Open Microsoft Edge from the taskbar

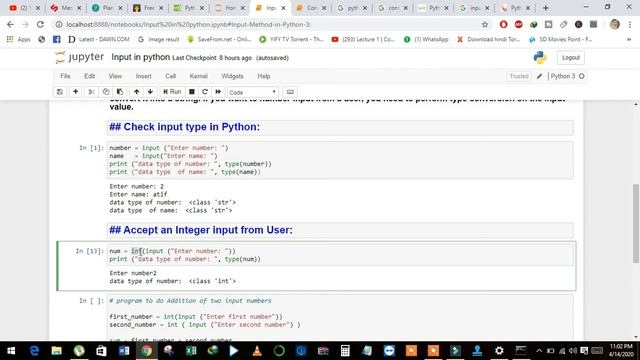pyautogui.click(x=34, y=351)
